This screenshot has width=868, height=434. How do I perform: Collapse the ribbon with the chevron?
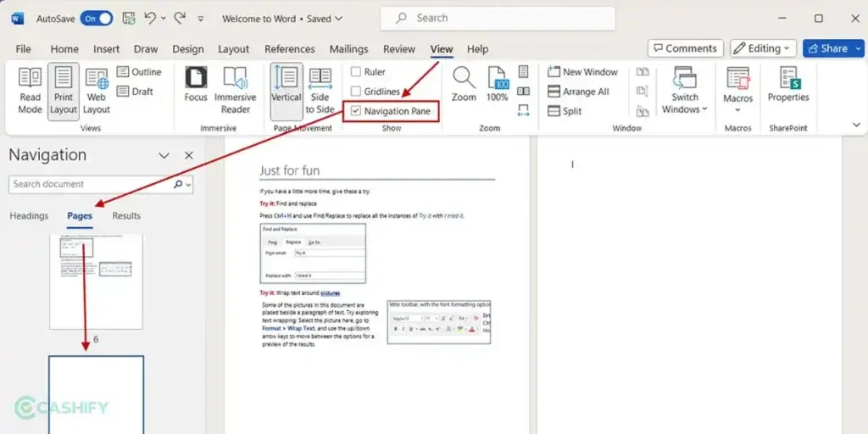click(x=857, y=125)
